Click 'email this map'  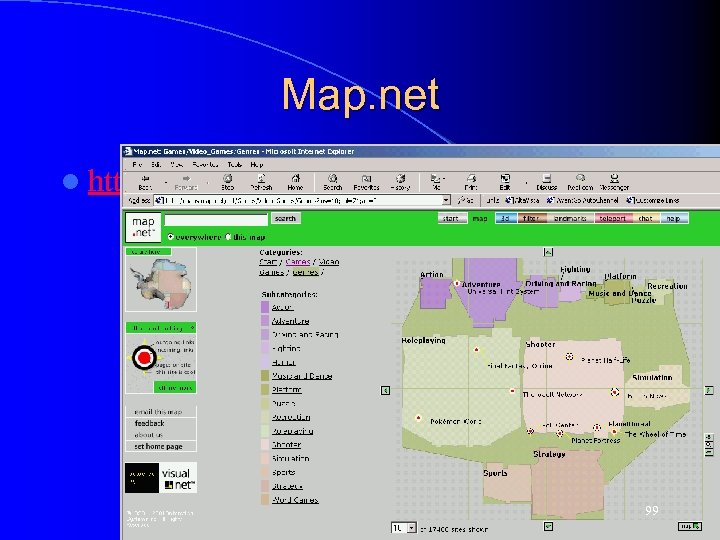[x=158, y=412]
